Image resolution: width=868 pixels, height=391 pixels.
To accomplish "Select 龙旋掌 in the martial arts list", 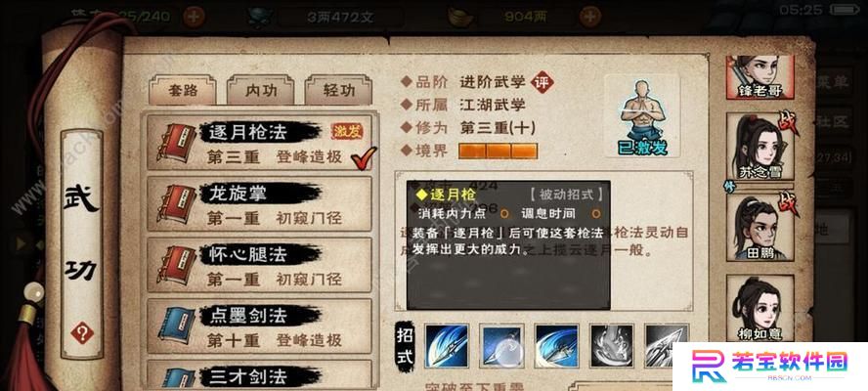I will point(259,204).
